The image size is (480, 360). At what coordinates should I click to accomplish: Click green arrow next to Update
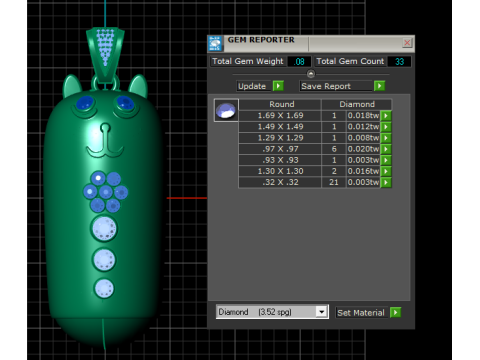(278, 86)
